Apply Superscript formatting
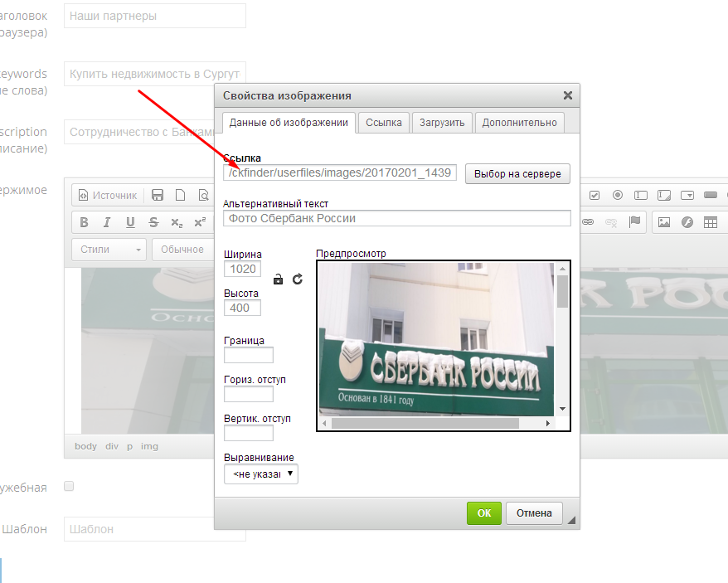 point(200,222)
